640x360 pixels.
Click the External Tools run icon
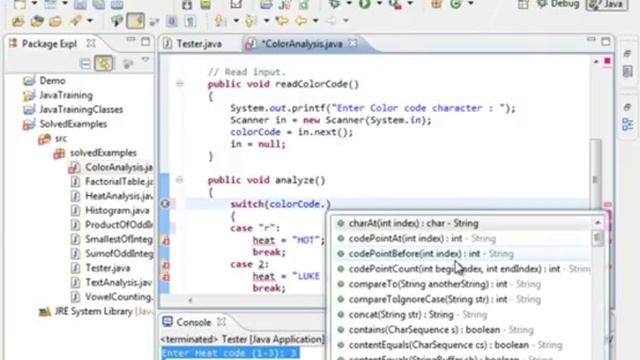pyautogui.click(x=395, y=4)
